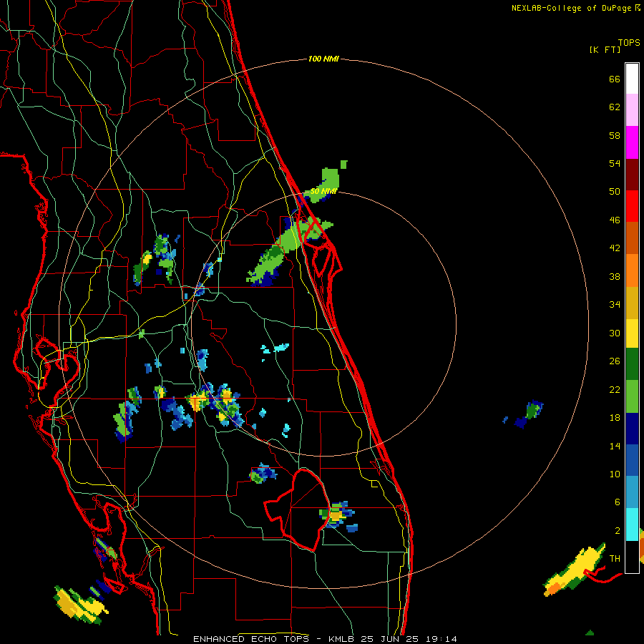Click the [K FT] units label
This screenshot has width=644, height=644.
tap(605, 49)
